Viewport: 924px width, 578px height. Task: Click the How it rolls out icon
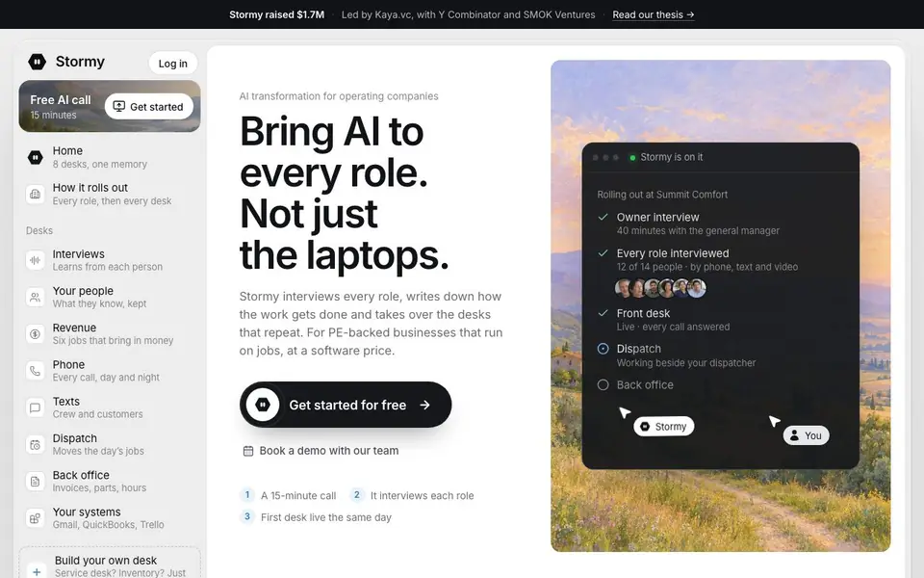[x=36, y=194]
